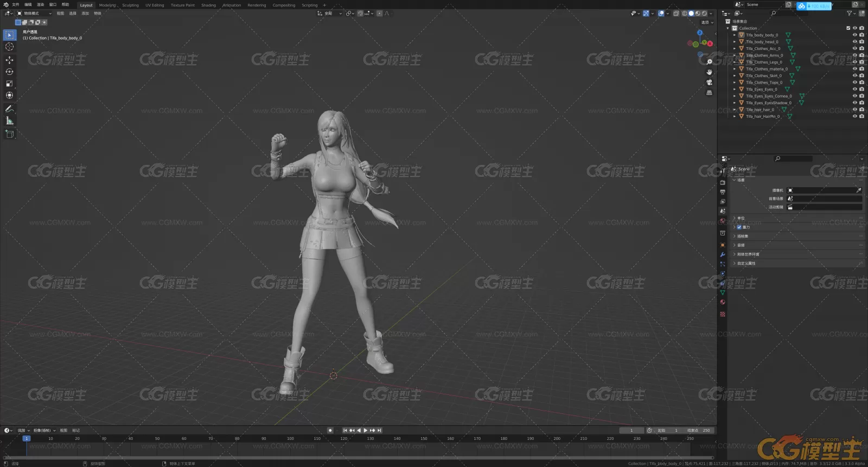Expand Tifa_hair_HairPin_0 tree row

[735, 116]
